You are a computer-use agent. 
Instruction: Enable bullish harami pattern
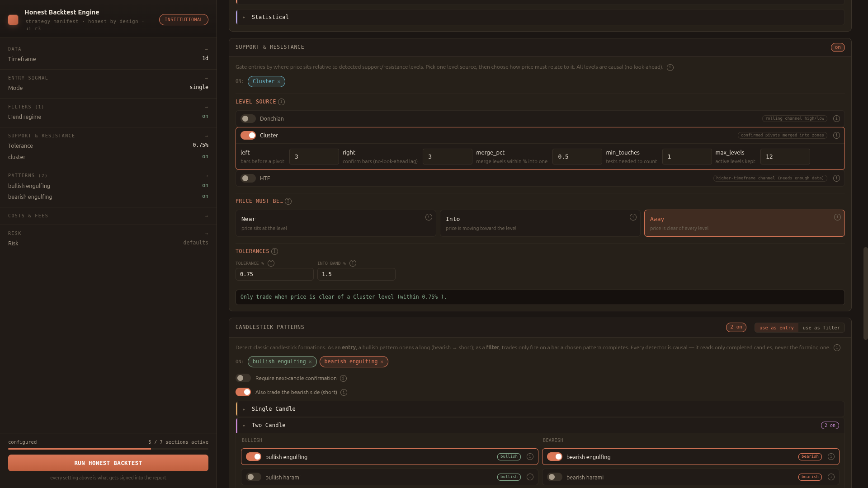[253, 477]
